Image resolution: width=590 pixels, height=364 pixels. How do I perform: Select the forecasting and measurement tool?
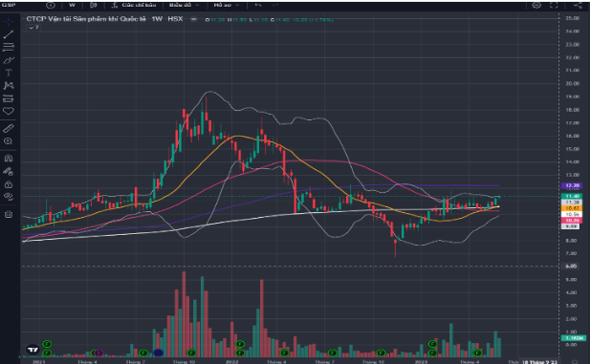click(9, 98)
